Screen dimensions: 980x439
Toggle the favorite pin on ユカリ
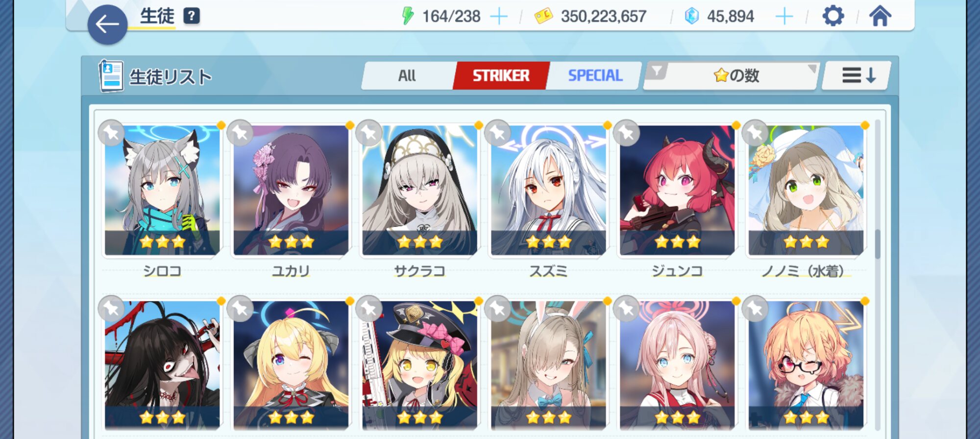tap(240, 133)
